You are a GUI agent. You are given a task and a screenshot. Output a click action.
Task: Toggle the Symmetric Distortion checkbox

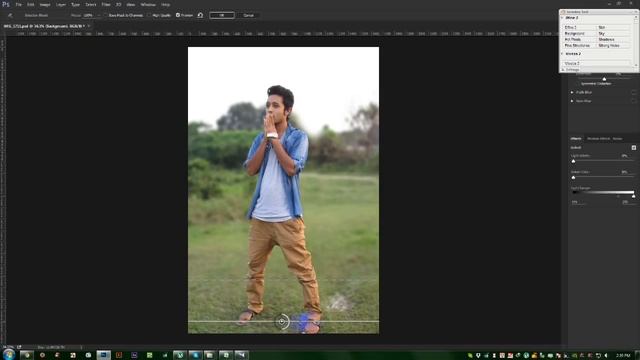577,84
